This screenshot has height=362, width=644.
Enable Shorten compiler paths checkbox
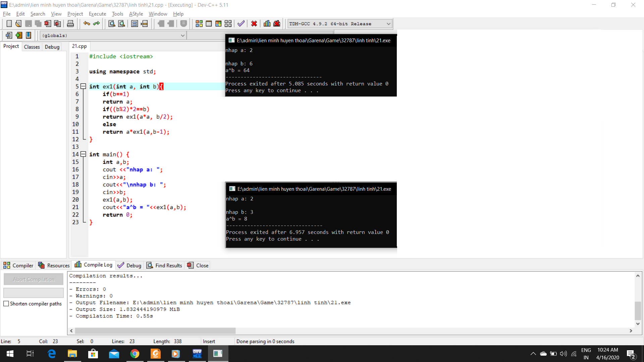6,304
